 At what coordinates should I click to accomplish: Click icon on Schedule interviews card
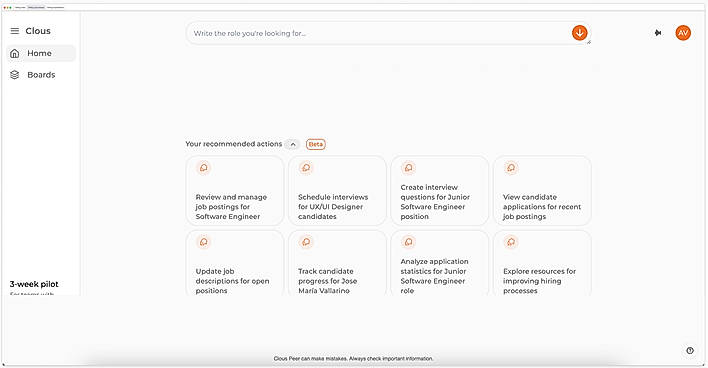[x=306, y=168]
